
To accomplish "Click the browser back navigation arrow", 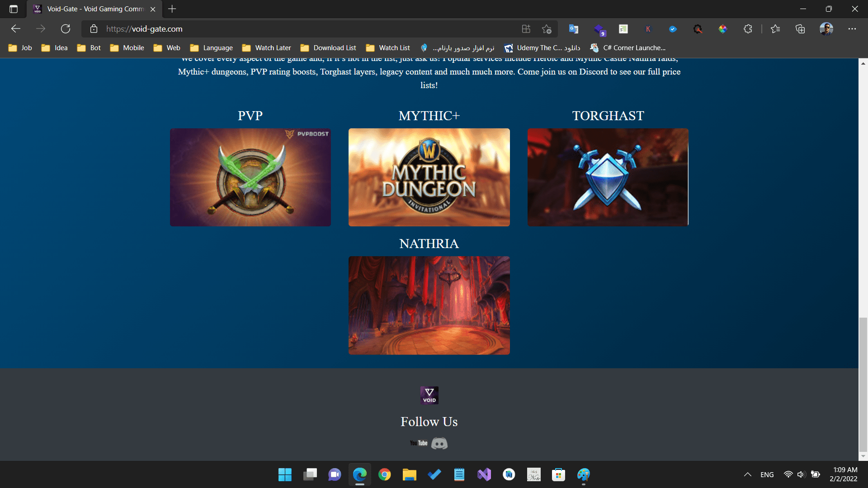I will pos(17,28).
